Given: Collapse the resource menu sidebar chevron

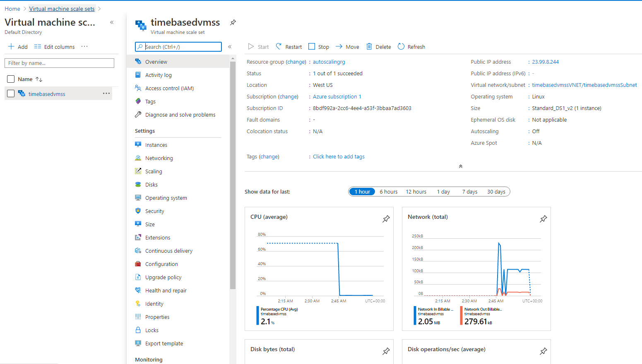Looking at the screenshot, I should point(230,47).
